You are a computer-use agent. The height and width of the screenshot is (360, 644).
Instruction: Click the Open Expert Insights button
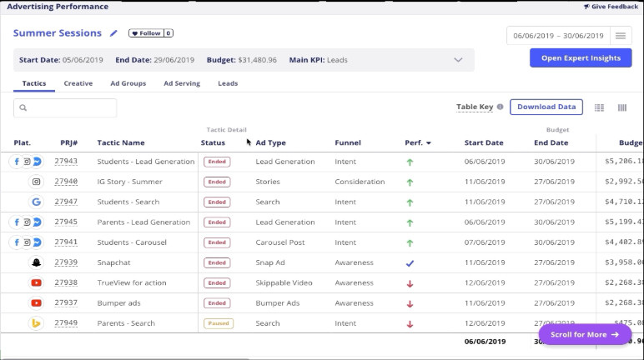point(581,58)
